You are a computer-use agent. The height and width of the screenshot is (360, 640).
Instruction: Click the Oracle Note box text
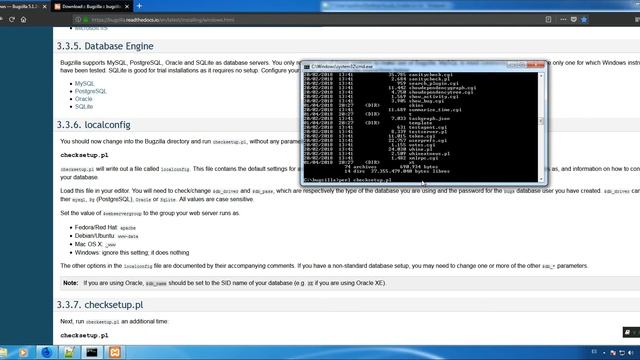coord(224,283)
